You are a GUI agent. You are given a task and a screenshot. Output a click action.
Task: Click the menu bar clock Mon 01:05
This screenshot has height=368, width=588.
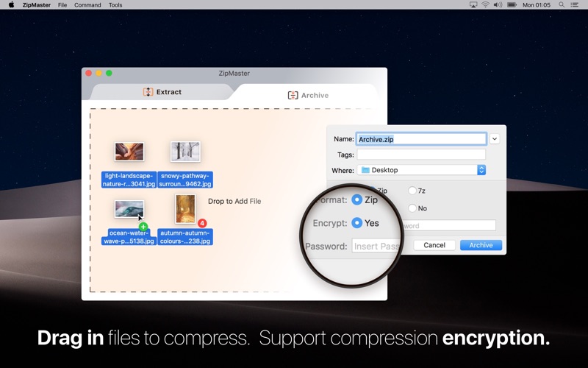(x=537, y=5)
